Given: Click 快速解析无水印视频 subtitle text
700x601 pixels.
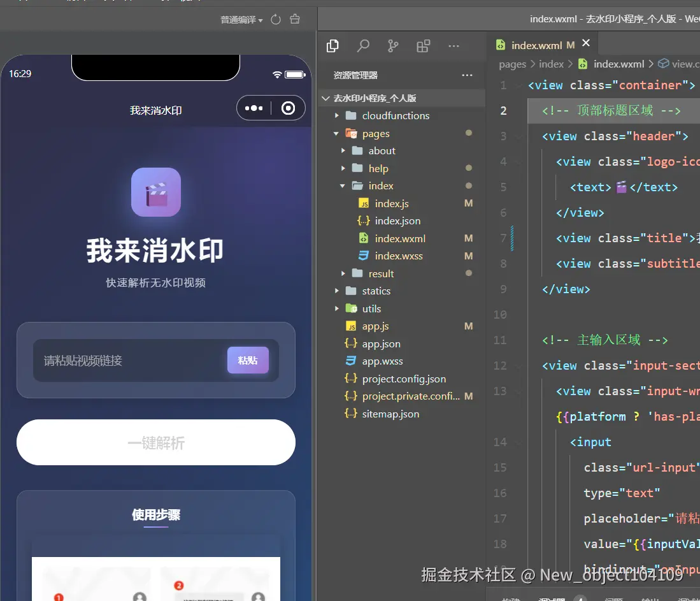Looking at the screenshot, I should (156, 283).
